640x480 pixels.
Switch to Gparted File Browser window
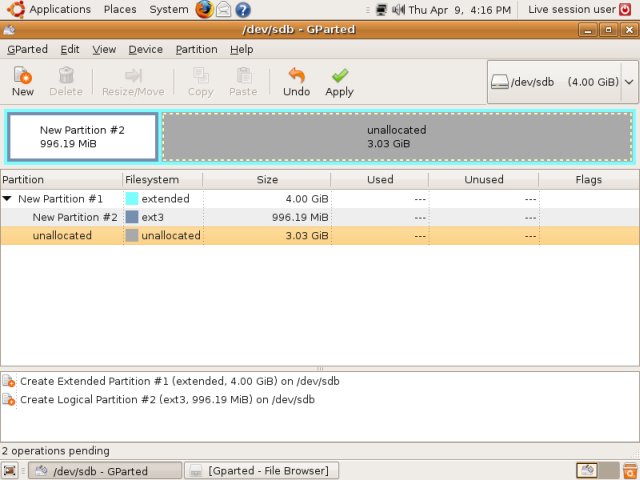(x=262, y=471)
